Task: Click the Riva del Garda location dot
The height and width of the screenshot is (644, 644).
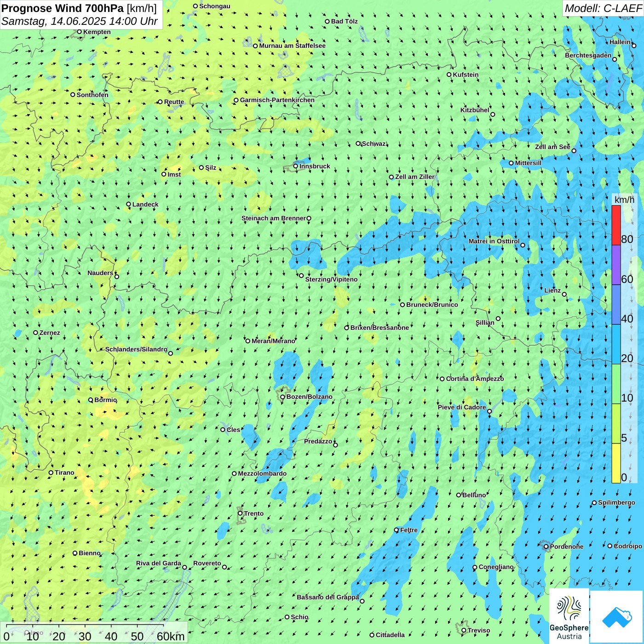Action: tap(185, 567)
